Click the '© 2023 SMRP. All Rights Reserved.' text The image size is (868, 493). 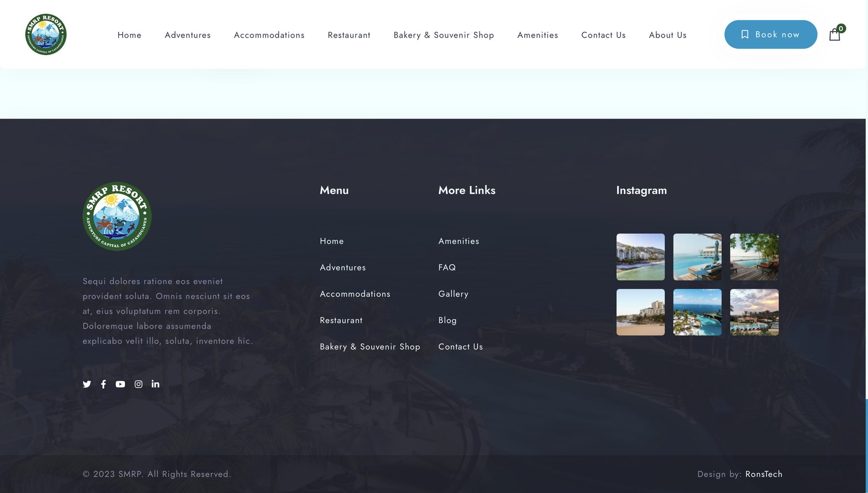coord(157,474)
